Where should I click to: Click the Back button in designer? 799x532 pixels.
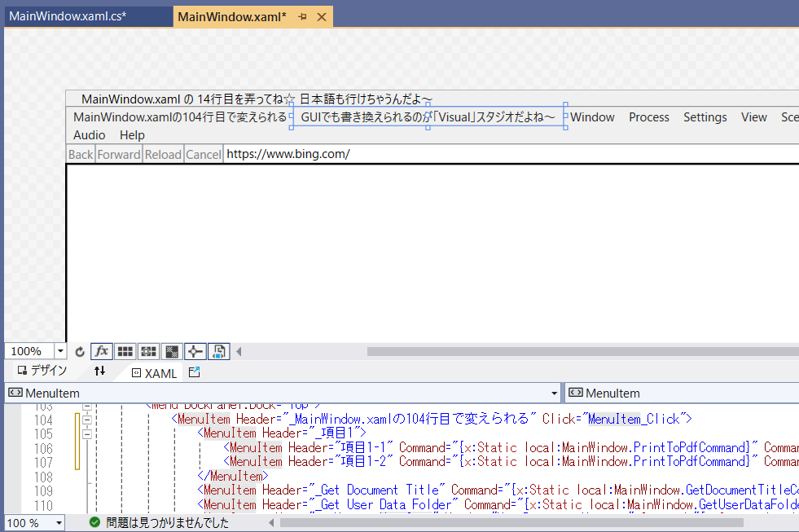81,155
